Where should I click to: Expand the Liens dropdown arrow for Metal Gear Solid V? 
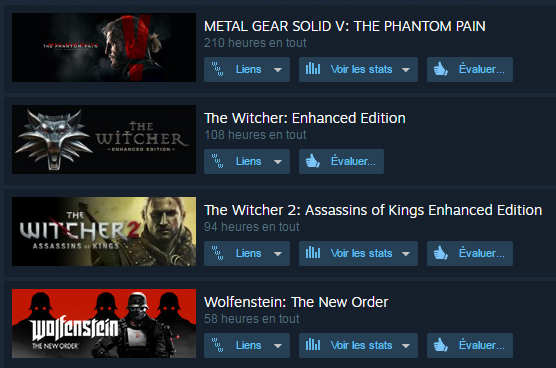click(x=278, y=70)
